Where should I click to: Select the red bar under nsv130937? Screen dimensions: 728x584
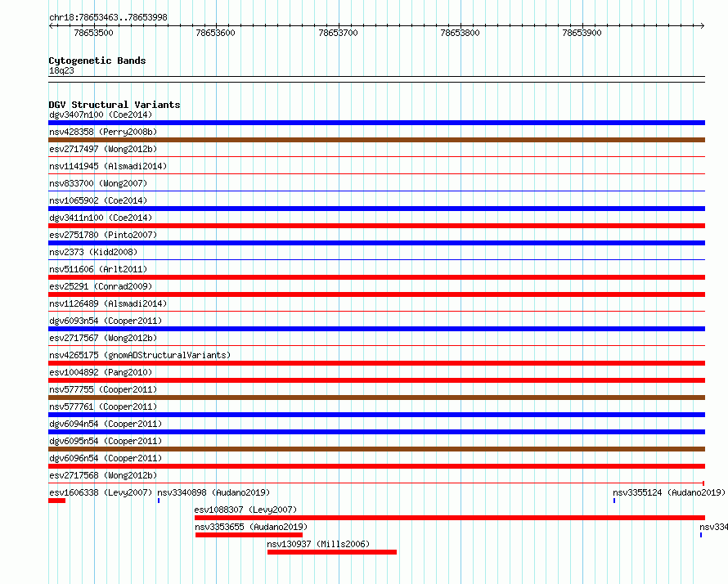click(x=332, y=552)
